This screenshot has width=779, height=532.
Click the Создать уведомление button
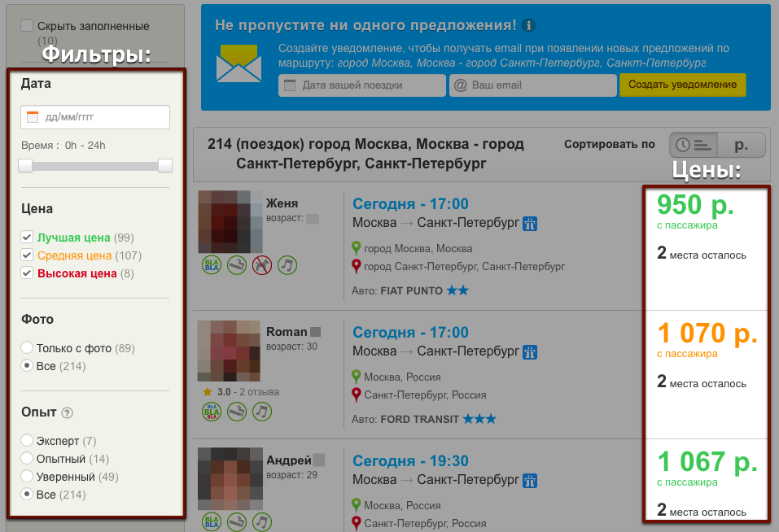point(682,85)
